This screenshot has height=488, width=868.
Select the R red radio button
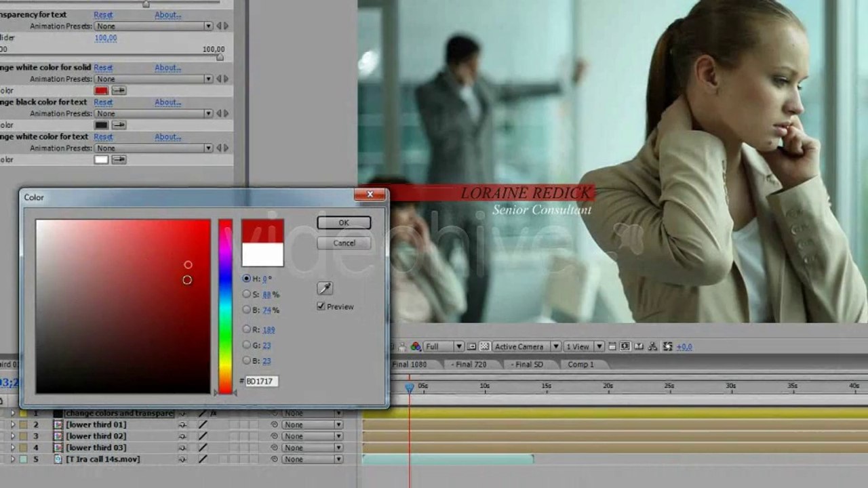pyautogui.click(x=247, y=329)
